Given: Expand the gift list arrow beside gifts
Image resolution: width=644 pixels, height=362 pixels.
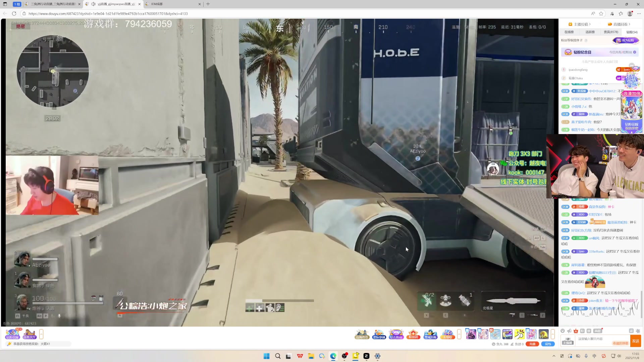Looking at the screenshot, I should pyautogui.click(x=553, y=334).
